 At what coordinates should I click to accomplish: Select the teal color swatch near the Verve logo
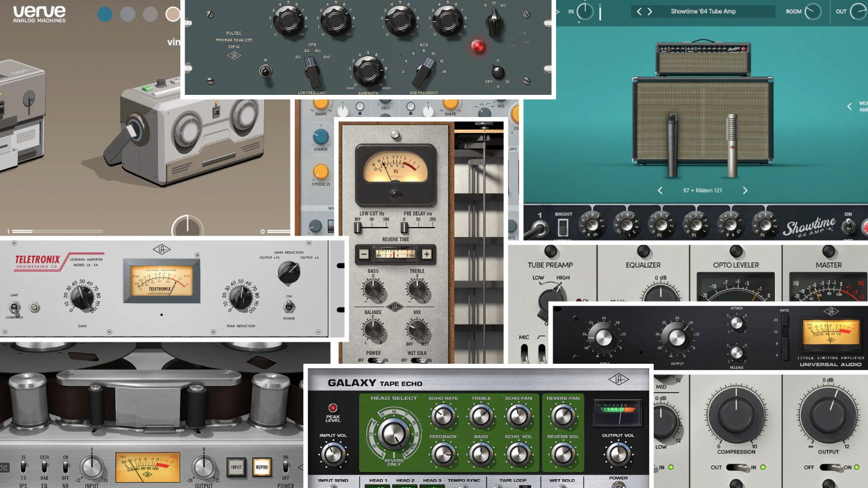point(104,14)
